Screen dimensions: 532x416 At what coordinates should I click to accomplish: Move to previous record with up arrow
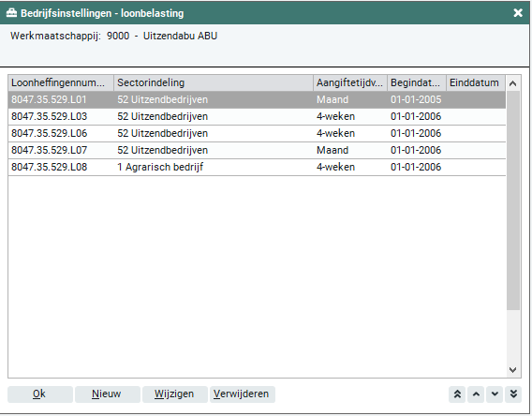(x=476, y=394)
